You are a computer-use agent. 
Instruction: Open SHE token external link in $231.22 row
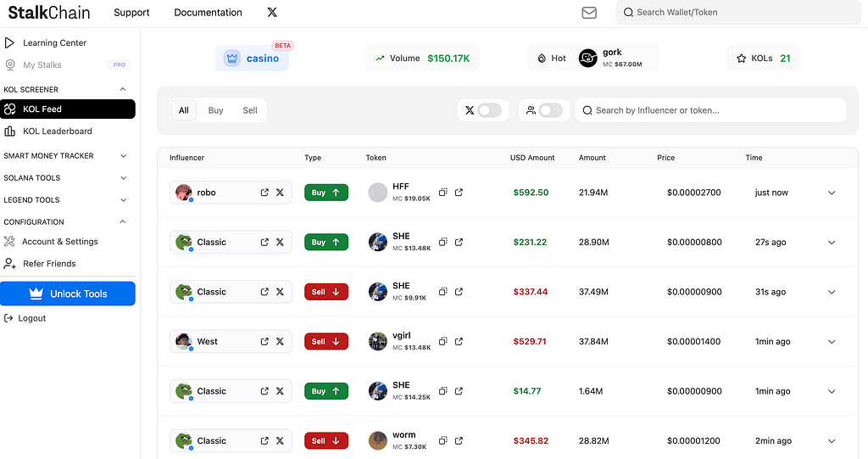tap(459, 243)
